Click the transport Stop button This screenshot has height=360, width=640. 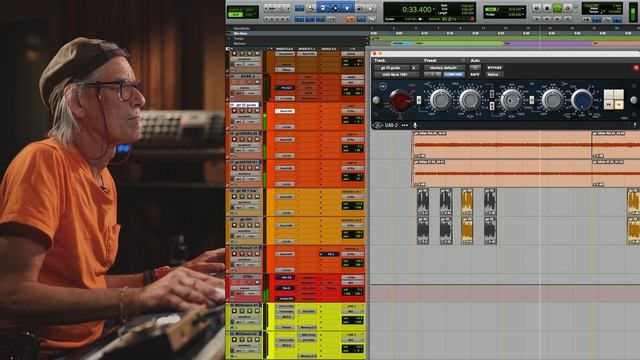point(547,8)
